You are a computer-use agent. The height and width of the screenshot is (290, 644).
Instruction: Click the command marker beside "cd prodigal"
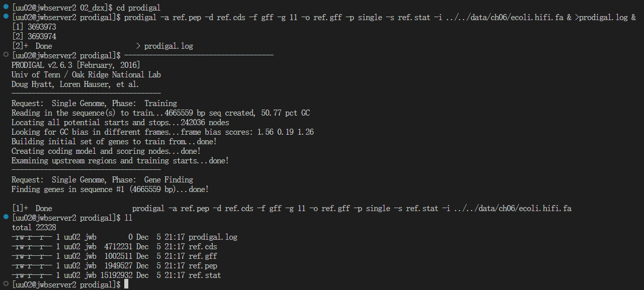[6, 8]
